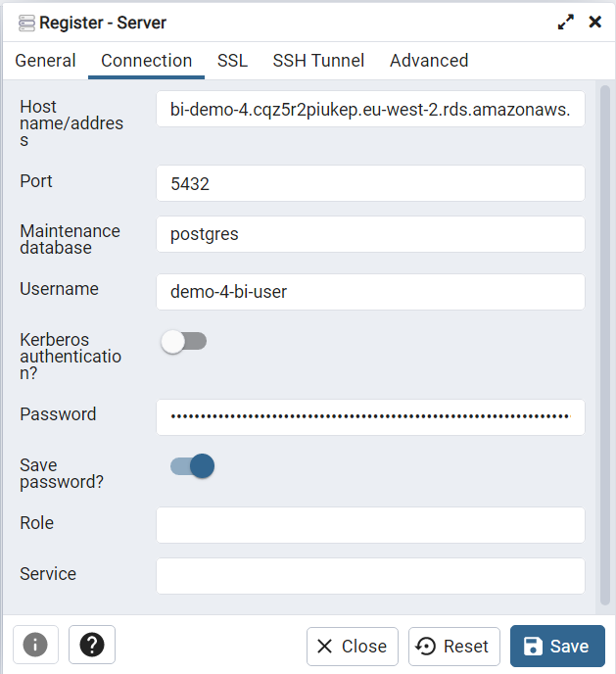Click the info icon button
The width and height of the screenshot is (616, 674).
[35, 645]
